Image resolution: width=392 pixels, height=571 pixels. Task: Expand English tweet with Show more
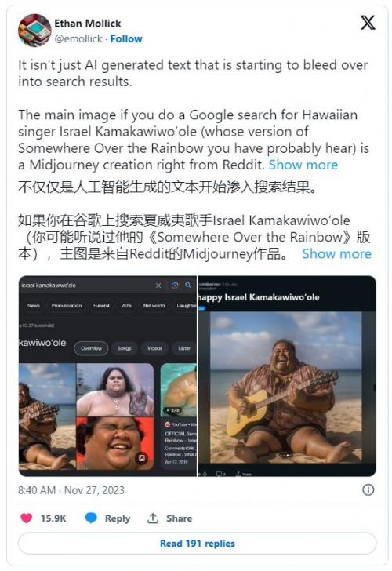(303, 165)
